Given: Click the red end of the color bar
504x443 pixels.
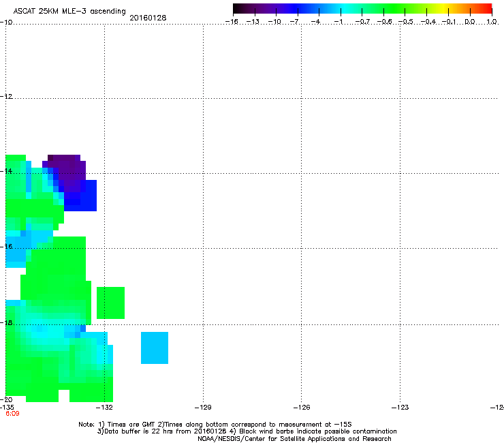Looking at the screenshot, I should point(487,9).
